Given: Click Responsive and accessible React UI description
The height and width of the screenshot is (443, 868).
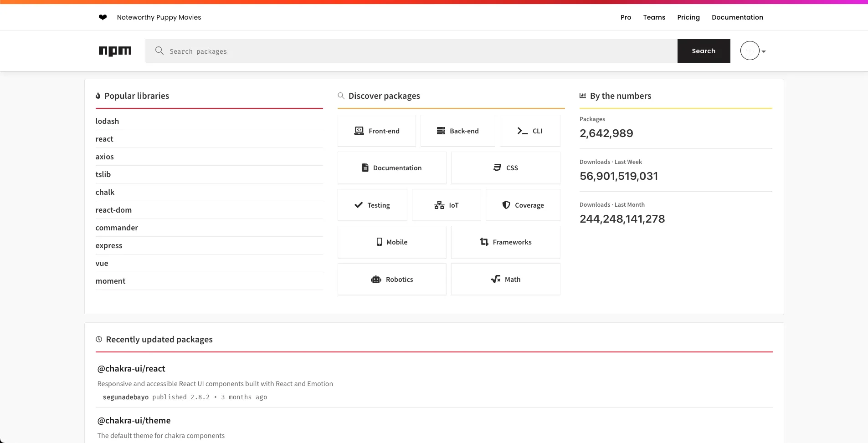Looking at the screenshot, I should click(215, 384).
